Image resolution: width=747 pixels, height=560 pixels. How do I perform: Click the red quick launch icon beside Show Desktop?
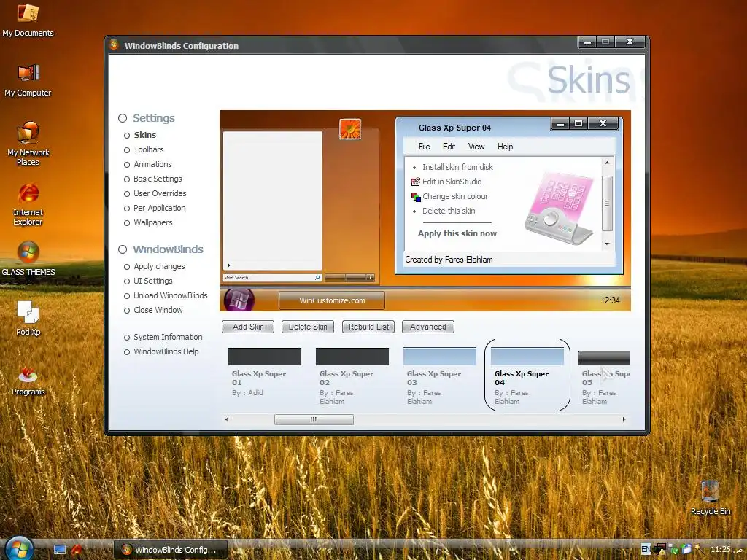76,550
